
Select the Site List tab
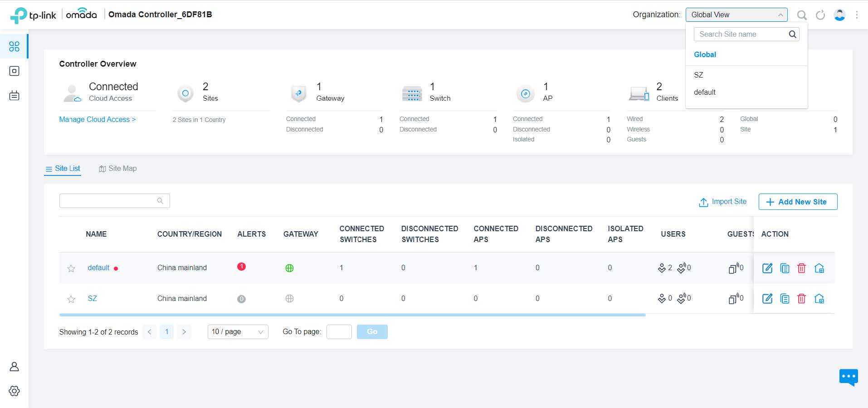pos(63,169)
